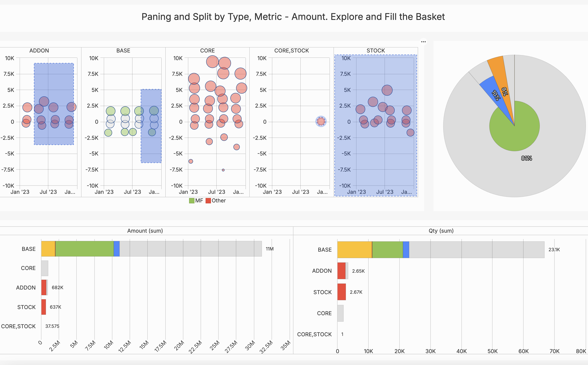This screenshot has height=365, width=588.
Task: Open the three-dot options menu above scatter panels
Action: tap(423, 42)
